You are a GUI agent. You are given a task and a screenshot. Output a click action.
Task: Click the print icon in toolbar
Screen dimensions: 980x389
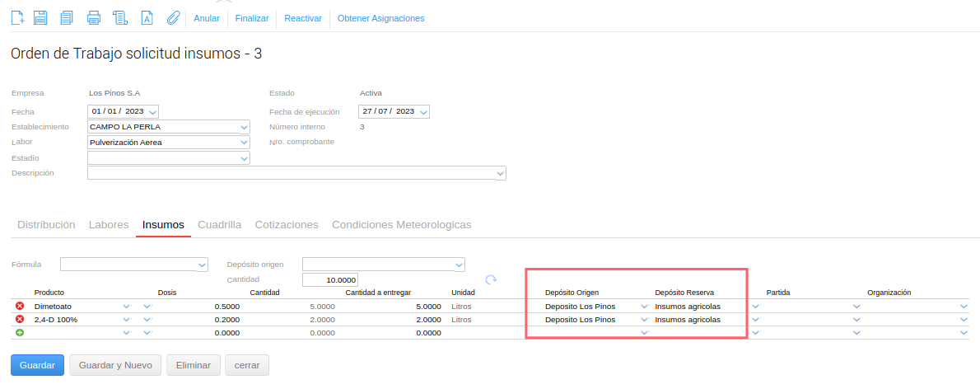[x=94, y=17]
